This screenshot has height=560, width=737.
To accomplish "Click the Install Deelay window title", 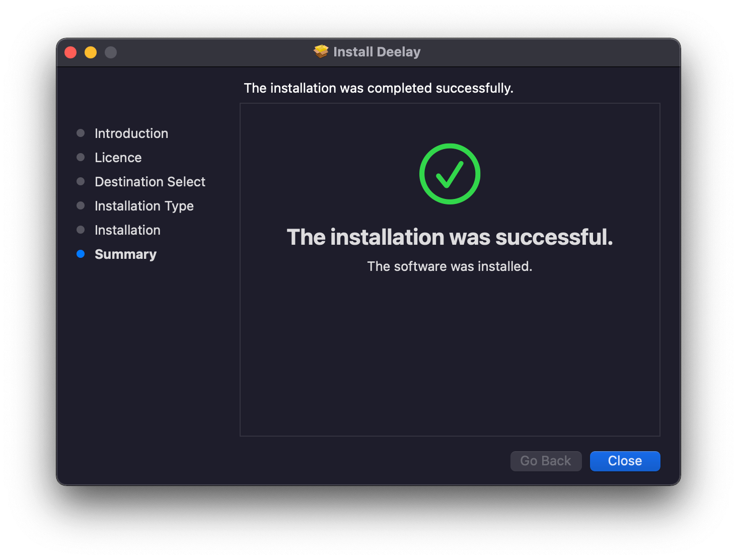I will pos(377,52).
